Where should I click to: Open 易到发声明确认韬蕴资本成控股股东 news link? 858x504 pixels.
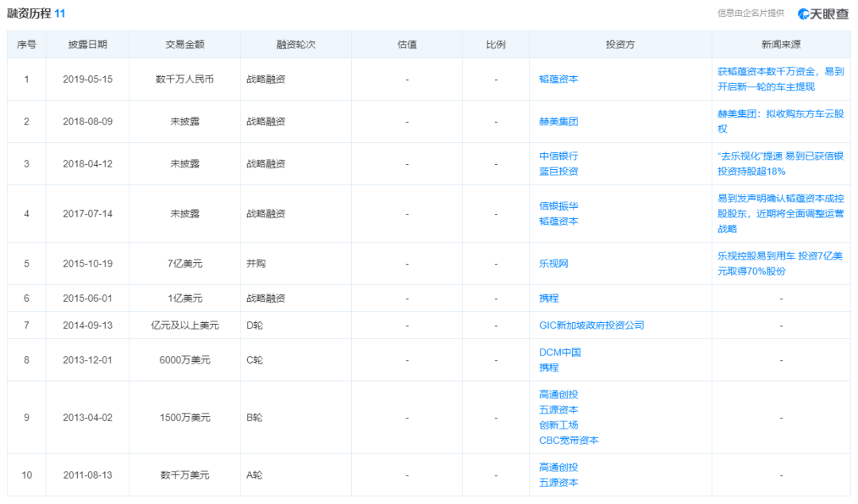[x=780, y=214]
